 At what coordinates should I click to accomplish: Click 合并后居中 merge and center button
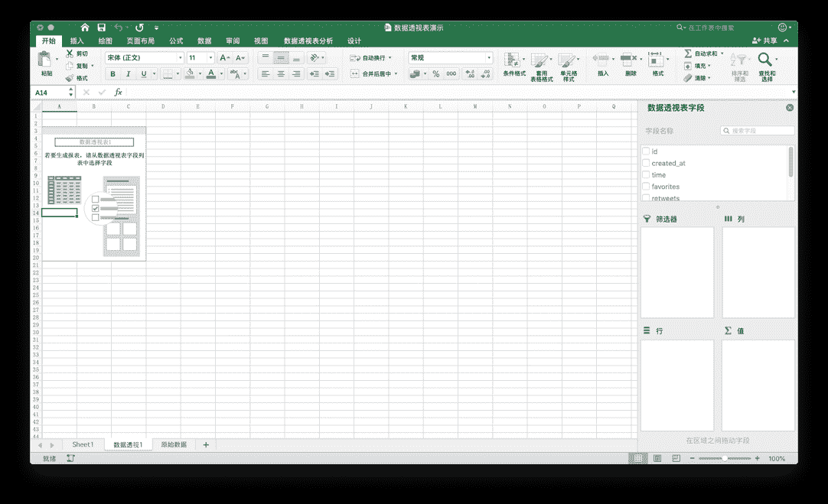tap(373, 74)
